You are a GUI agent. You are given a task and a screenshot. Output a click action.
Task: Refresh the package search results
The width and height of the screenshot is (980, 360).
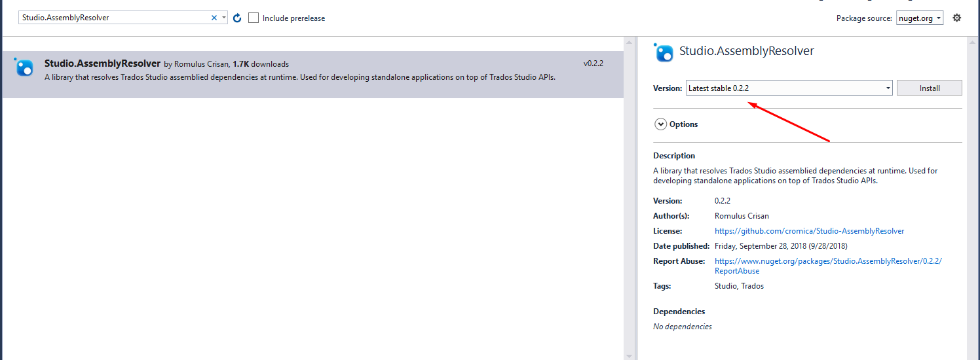click(x=237, y=18)
